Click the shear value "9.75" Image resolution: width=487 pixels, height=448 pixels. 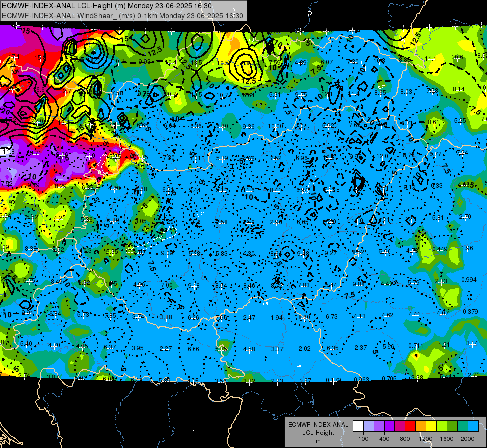tap(301, 95)
